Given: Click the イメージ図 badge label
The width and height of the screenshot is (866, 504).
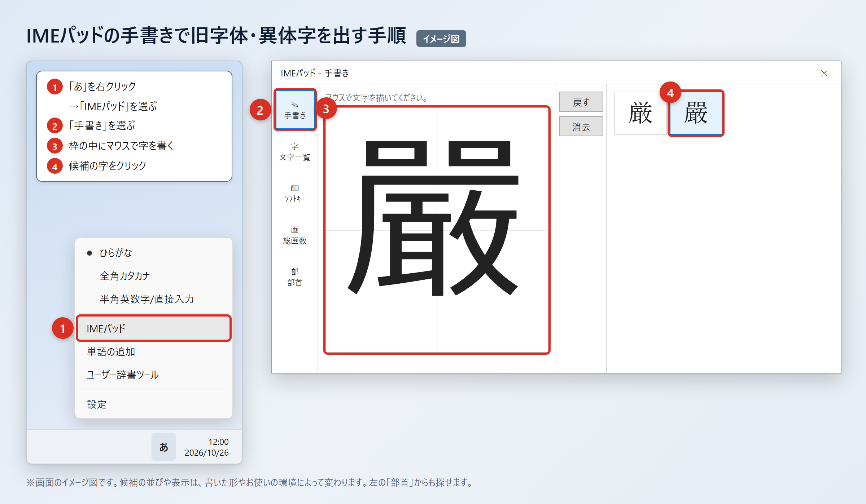Looking at the screenshot, I should pos(441,39).
